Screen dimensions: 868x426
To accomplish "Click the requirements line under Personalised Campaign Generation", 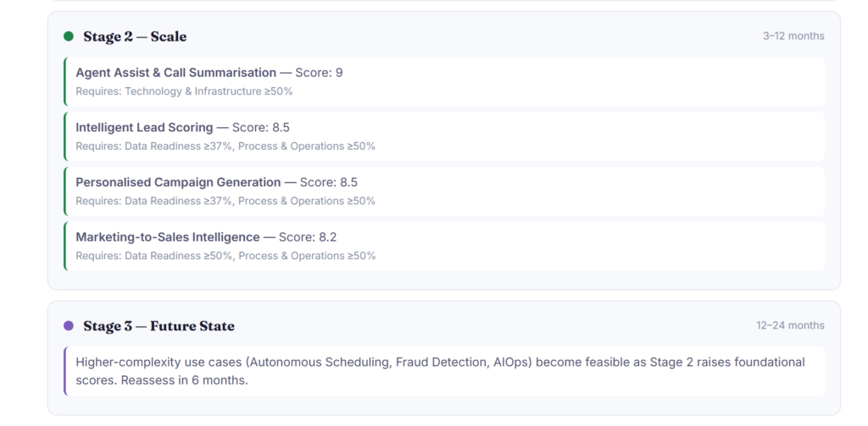I will coord(225,202).
